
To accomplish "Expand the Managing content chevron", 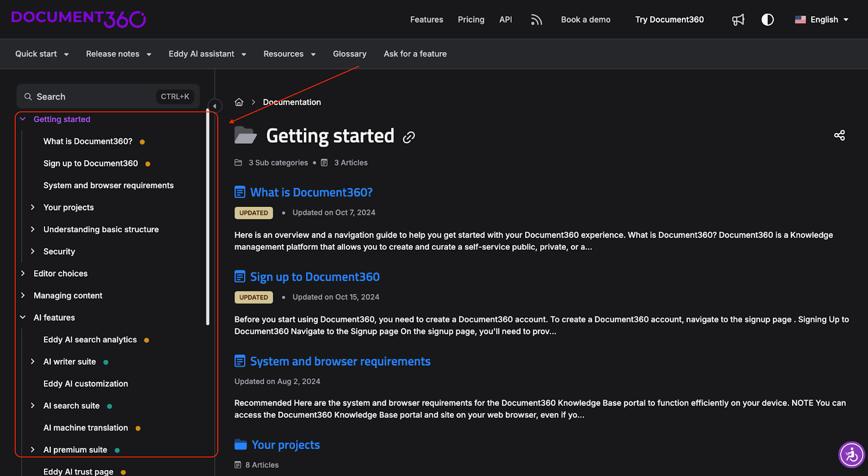I will [x=23, y=295].
